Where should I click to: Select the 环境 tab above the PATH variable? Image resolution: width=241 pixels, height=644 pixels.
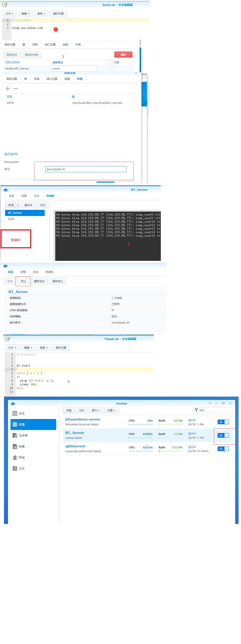(80, 79)
